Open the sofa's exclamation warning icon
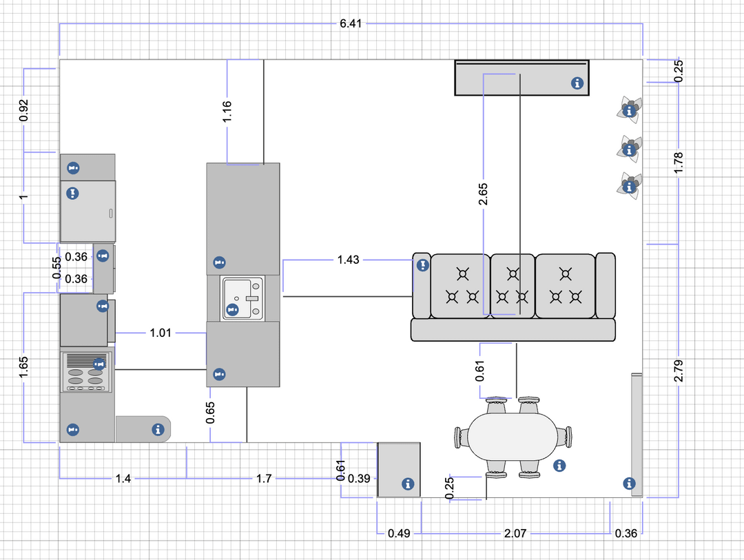The image size is (744, 560). (x=423, y=265)
